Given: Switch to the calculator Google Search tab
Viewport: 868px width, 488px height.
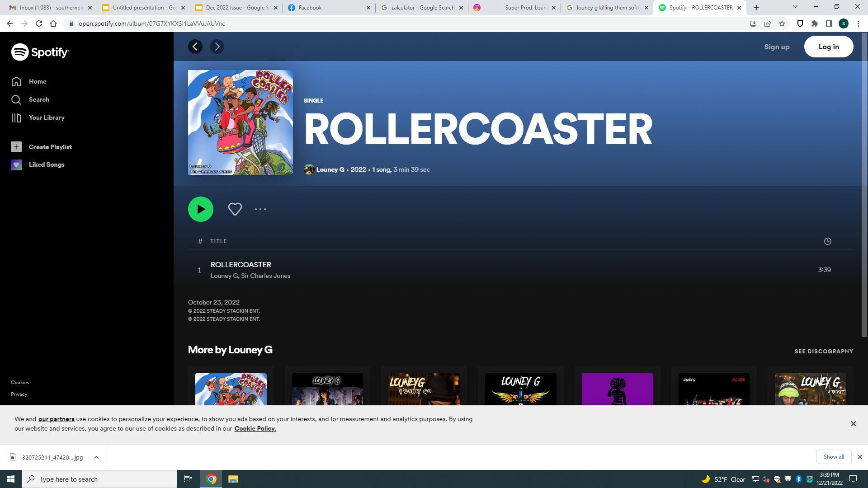Looking at the screenshot, I should [422, 8].
